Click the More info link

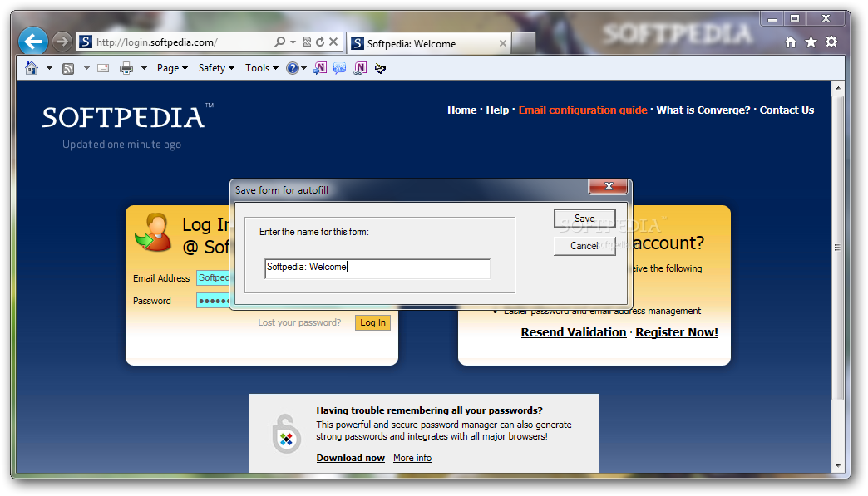coord(412,458)
